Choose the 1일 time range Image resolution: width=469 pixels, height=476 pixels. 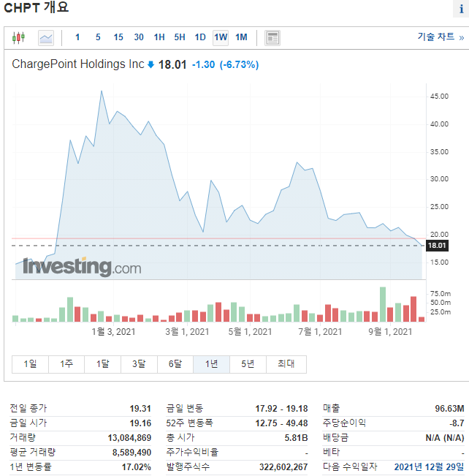pyautogui.click(x=30, y=364)
